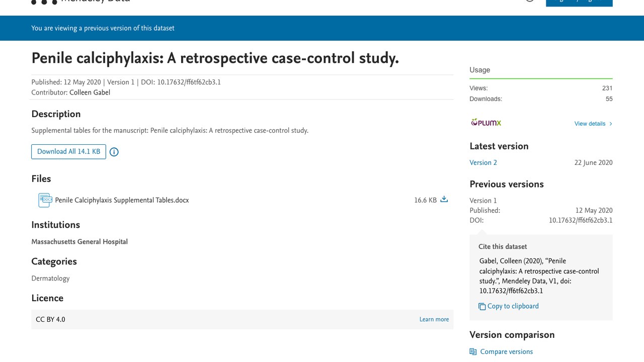Download all files 14.1 KB
Image resolution: width=644 pixels, height=362 pixels.
pos(68,152)
